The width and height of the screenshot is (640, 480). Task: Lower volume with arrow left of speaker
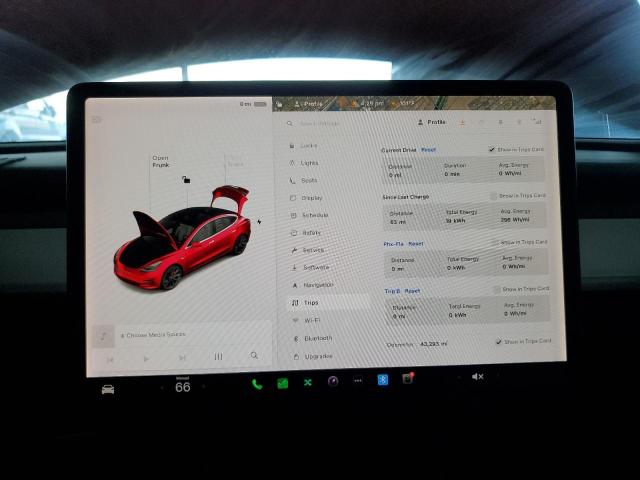(459, 377)
